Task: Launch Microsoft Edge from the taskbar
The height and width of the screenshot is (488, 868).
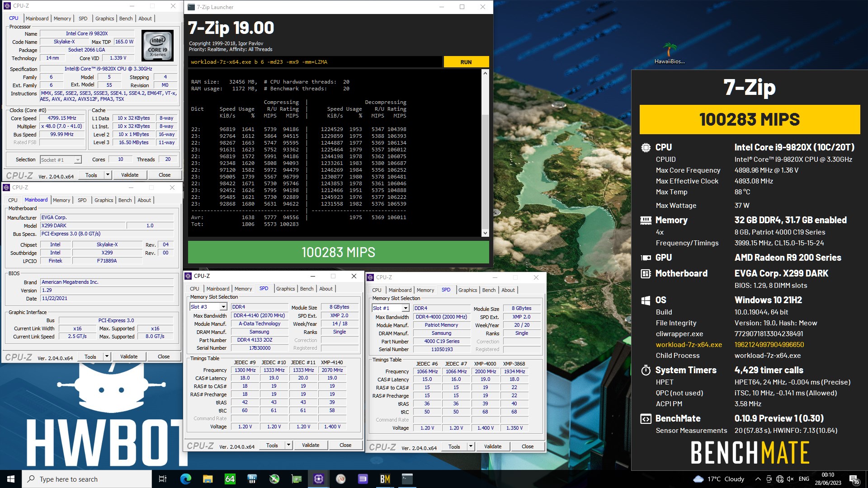Action: point(185,479)
